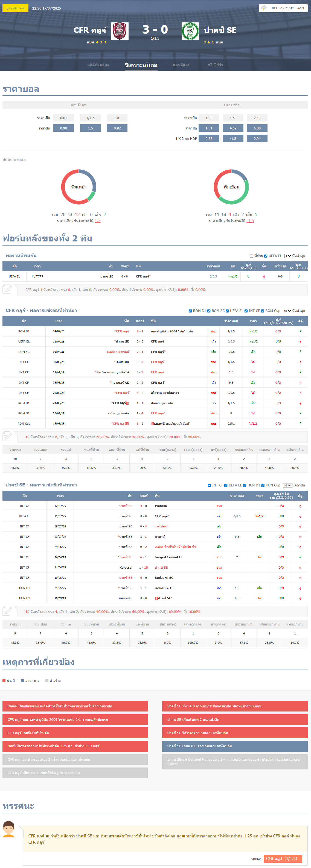The height and width of the screenshot is (868, 311).
Task: Click the yellow ยูฟ่า ยูโรปาลีก league badge
Action: coord(16,8)
